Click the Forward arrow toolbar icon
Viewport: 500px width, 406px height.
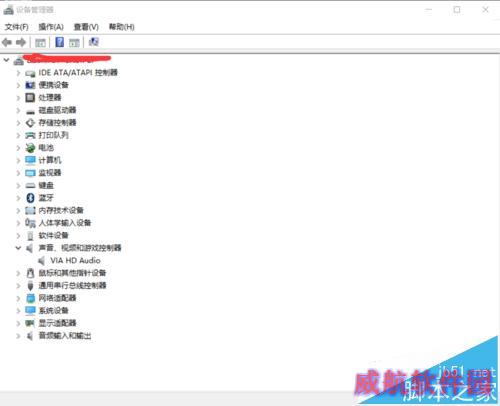pos(21,42)
